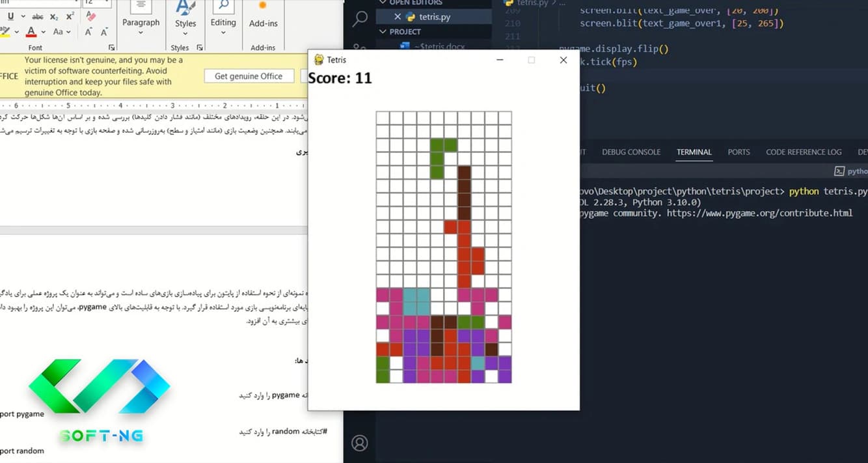Toggle Underline formatting in Word

click(10, 16)
